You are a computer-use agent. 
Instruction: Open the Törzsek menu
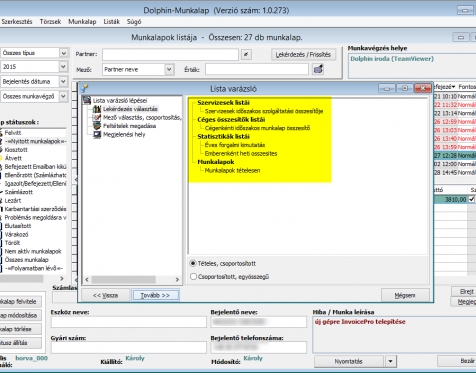coord(50,22)
